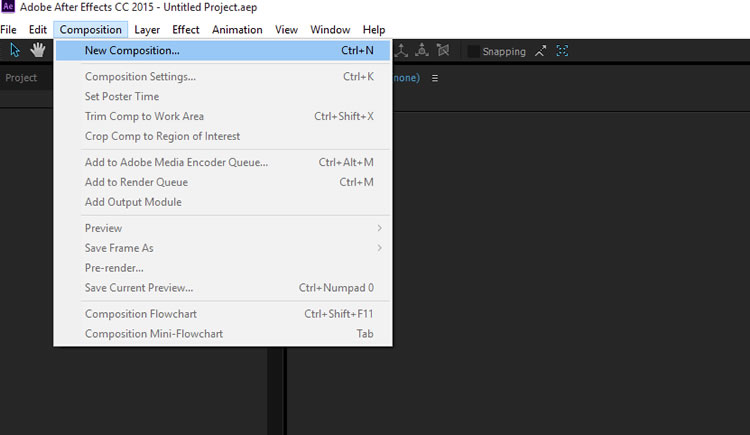The height and width of the screenshot is (435, 750).
Task: Select the World Axis Mode icon
Action: (x=422, y=50)
